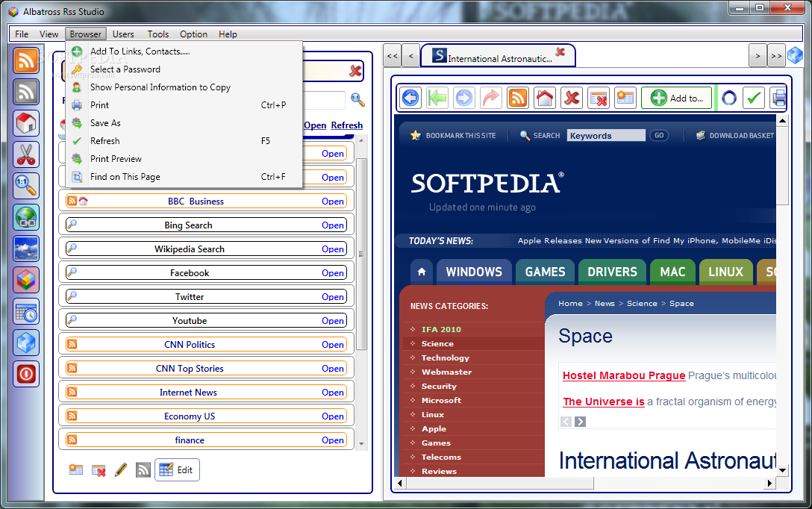Click the red house home icon
This screenshot has width=812, height=509.
[545, 97]
